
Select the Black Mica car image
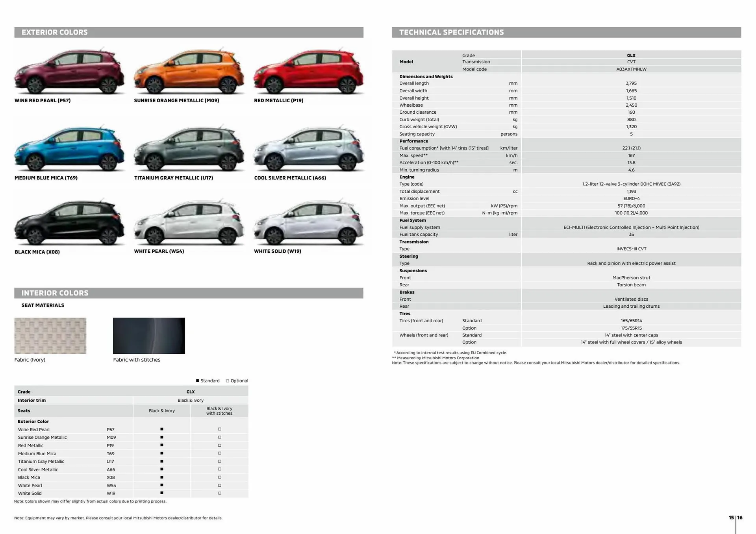coord(70,222)
